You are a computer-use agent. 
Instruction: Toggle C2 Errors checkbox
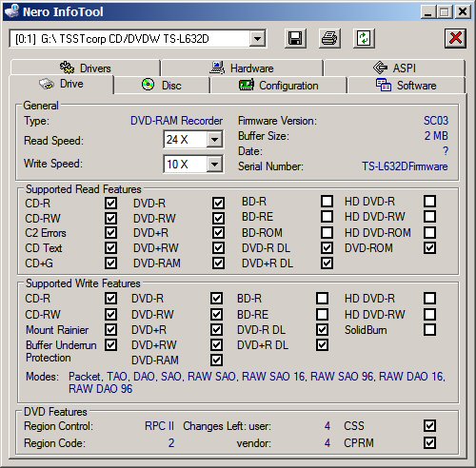tap(110, 233)
